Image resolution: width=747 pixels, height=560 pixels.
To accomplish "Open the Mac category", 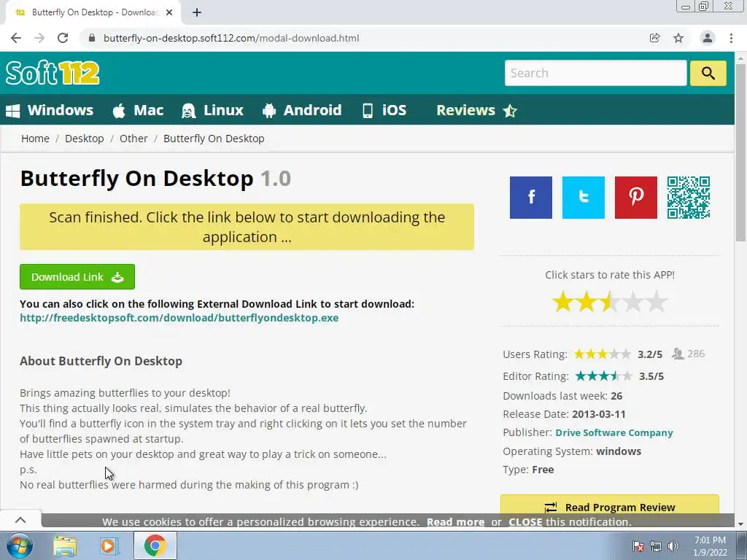I will coord(138,110).
